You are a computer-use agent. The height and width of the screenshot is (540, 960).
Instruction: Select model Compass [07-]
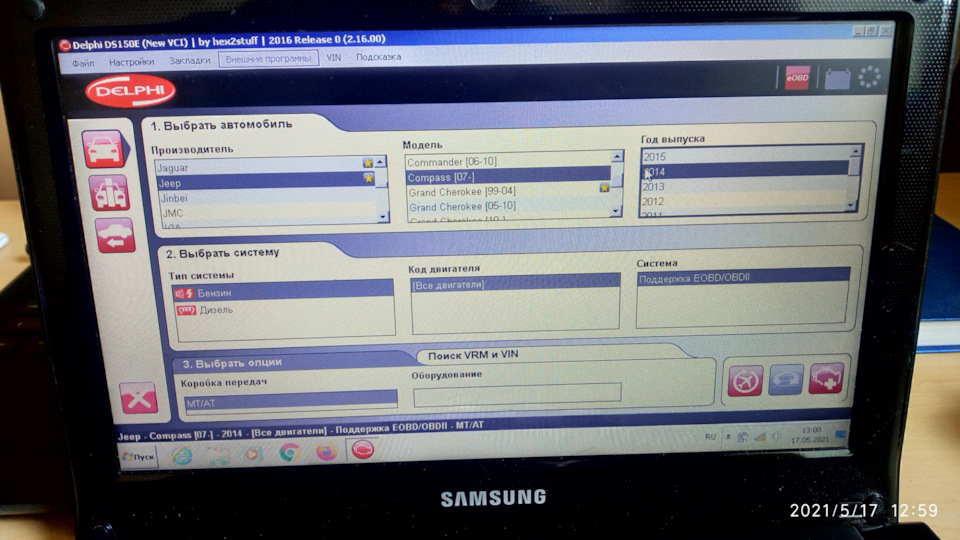[508, 177]
